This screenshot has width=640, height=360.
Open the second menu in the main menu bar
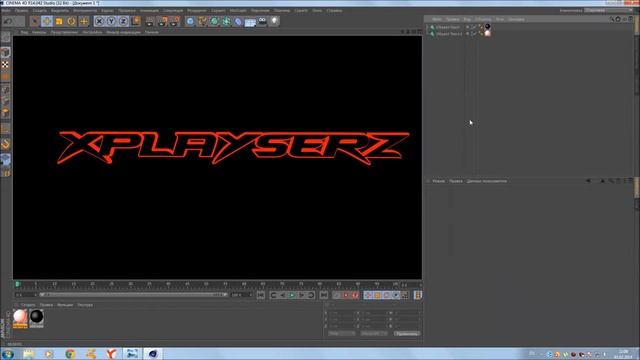tap(21, 10)
